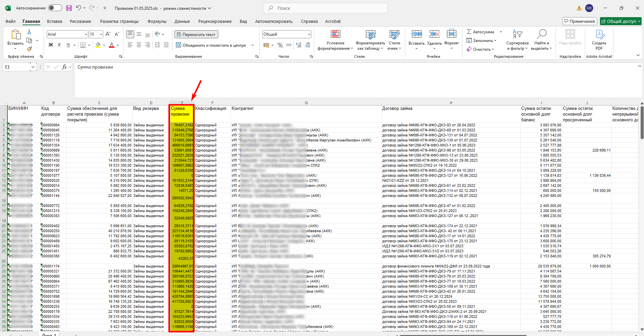Toggle middle vertical alignment
644x336 pixels.
pyautogui.click(x=139, y=34)
